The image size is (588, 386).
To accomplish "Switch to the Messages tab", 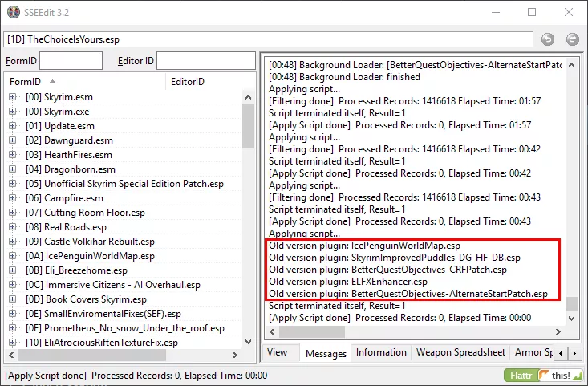I will [x=326, y=353].
